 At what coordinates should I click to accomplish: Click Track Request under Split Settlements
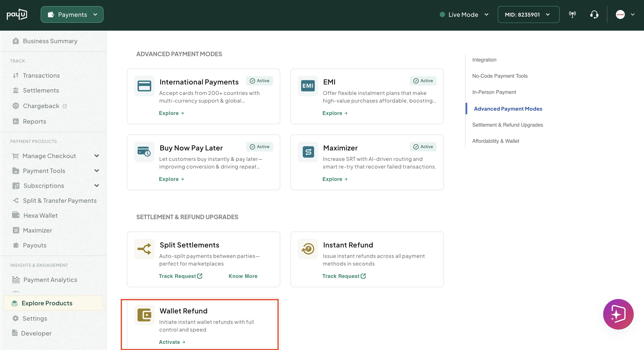click(x=181, y=276)
